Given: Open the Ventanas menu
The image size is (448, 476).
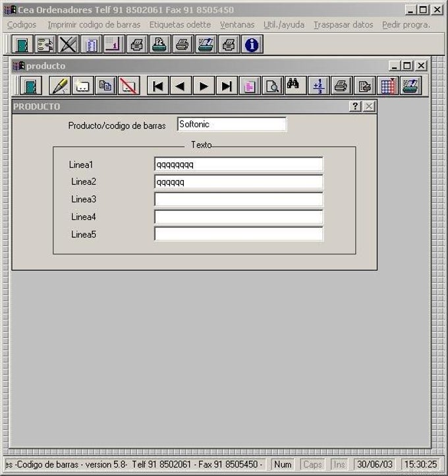Looking at the screenshot, I should click(x=237, y=25).
